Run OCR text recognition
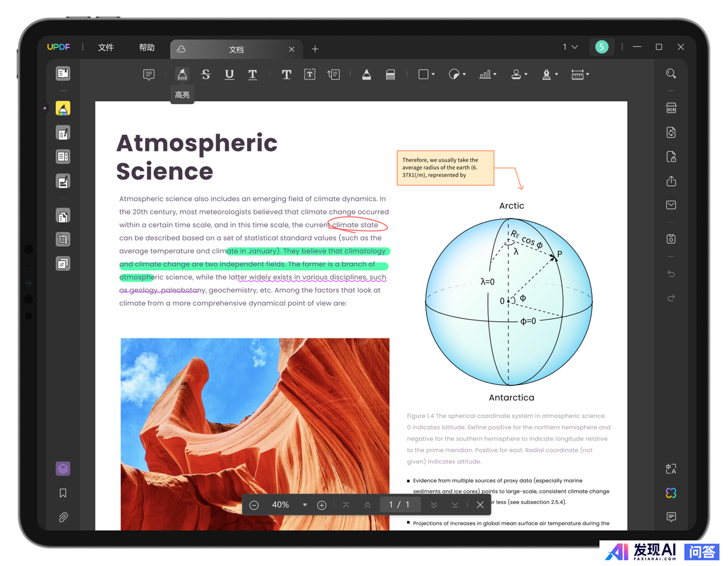Viewport: 728px width, 566px height. pyautogui.click(x=671, y=108)
